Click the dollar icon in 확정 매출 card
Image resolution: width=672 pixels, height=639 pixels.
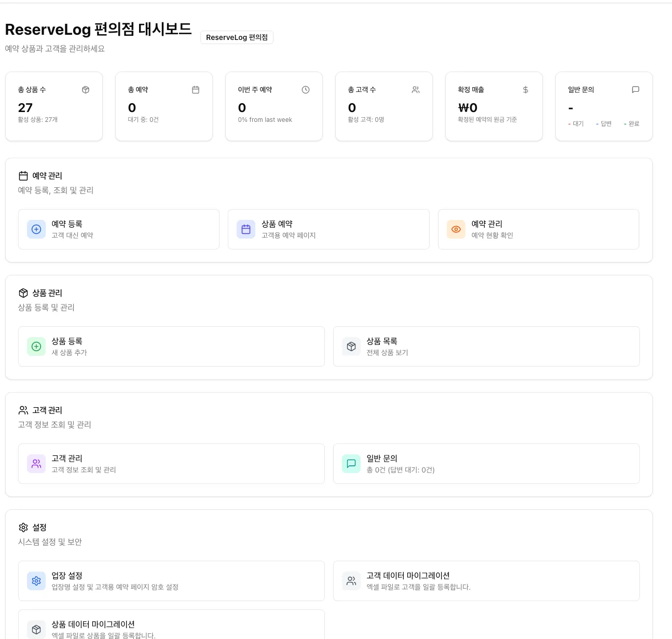tap(526, 90)
